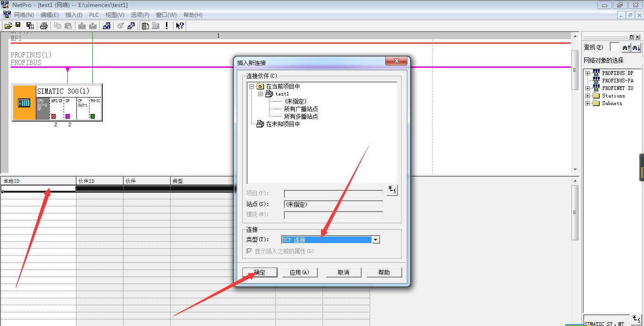
Task: Click the 查找 search input field
Action: [614, 47]
